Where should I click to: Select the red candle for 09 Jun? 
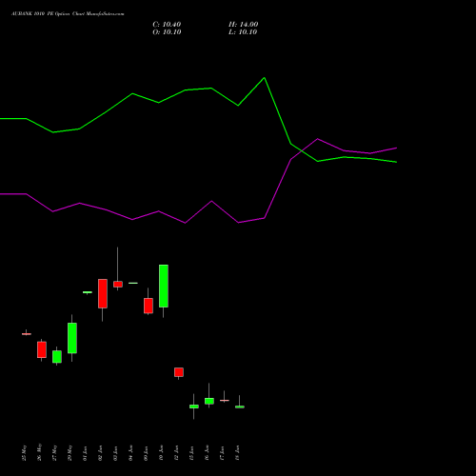[x=149, y=306]
